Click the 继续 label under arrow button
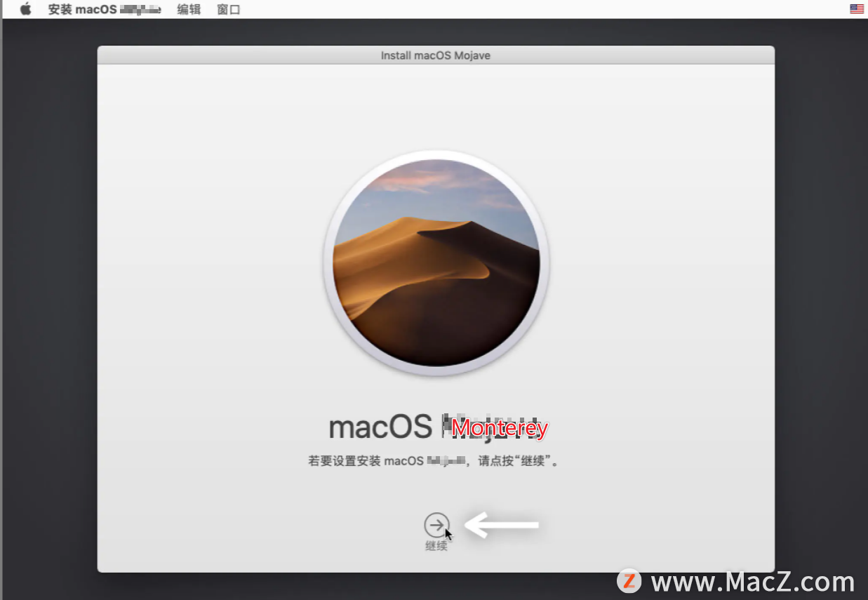The height and width of the screenshot is (600, 868). 436,545
